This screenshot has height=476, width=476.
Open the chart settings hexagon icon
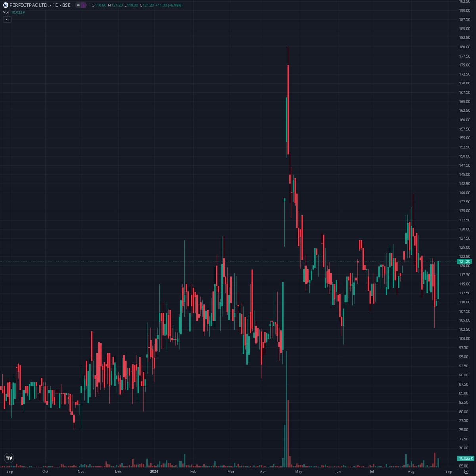466,472
